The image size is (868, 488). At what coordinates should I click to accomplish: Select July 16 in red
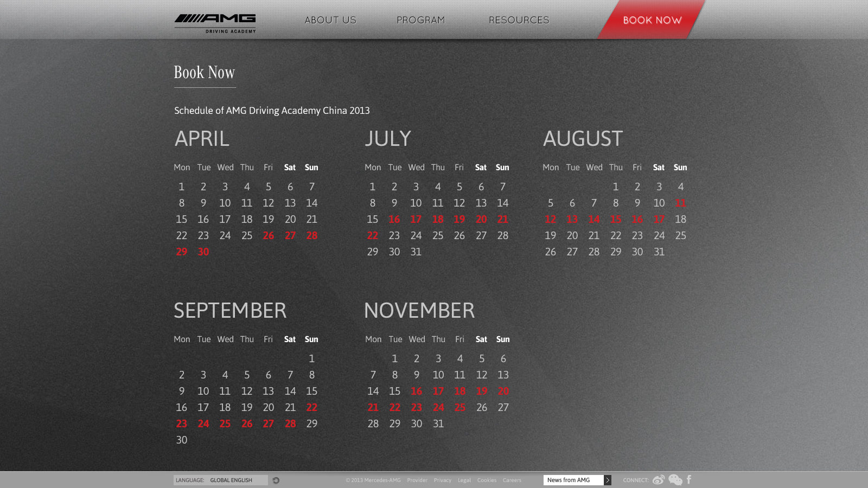click(x=394, y=219)
